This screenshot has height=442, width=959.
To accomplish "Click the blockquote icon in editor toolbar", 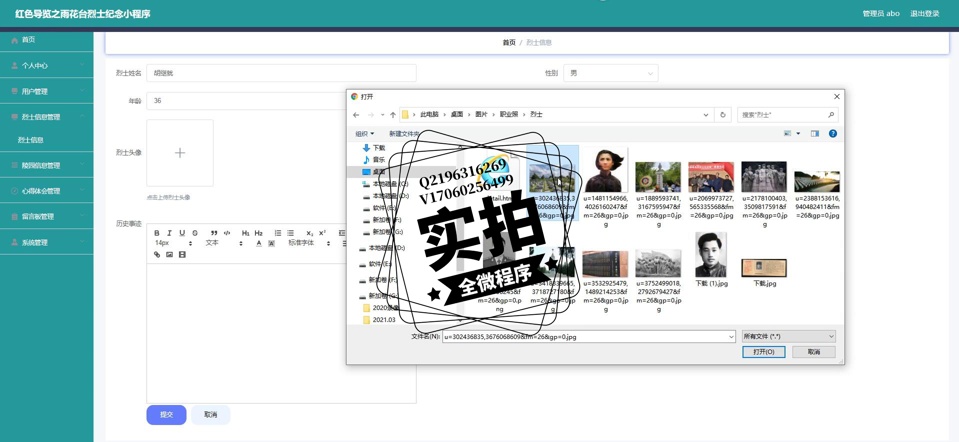I will pos(214,233).
